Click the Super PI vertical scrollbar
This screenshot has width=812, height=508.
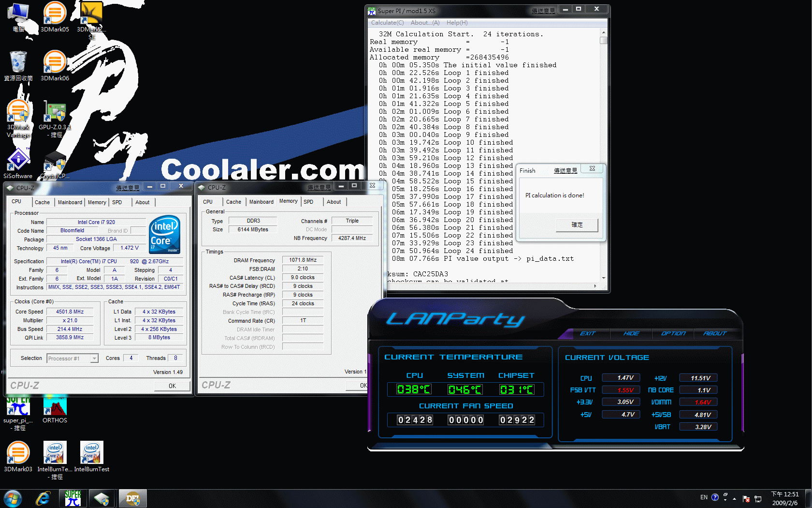point(603,156)
